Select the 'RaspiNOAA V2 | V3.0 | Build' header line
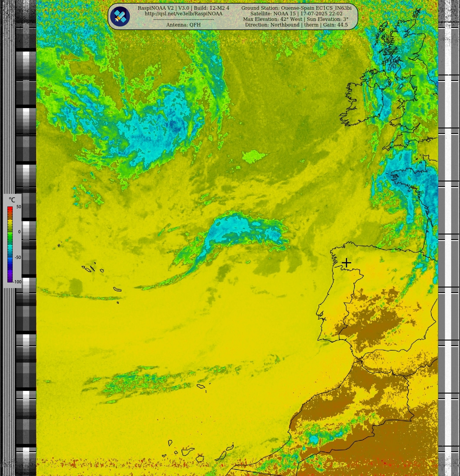Screen dimensions: 460x476 coord(183,8)
